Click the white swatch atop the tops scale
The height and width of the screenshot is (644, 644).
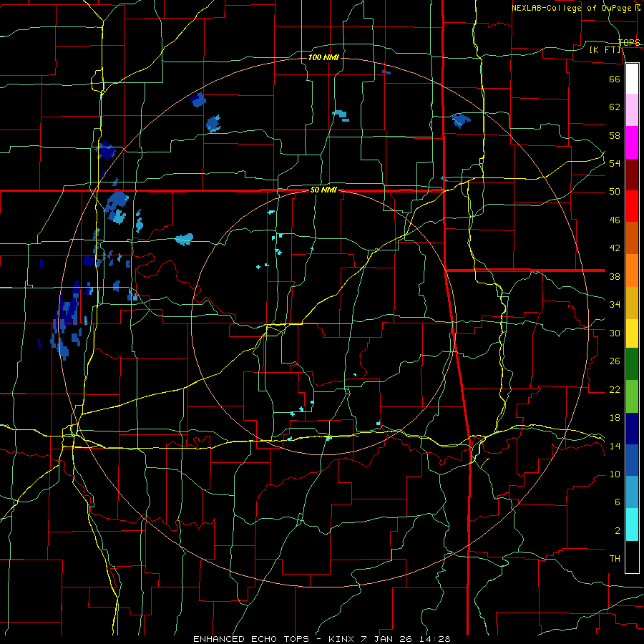click(x=632, y=79)
